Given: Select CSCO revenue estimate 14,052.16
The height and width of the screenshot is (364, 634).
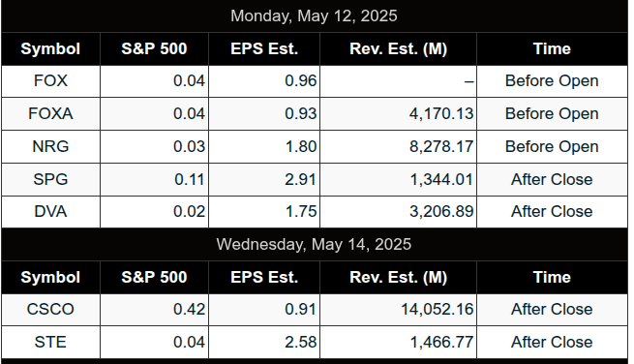Looking at the screenshot, I should click(x=438, y=310).
